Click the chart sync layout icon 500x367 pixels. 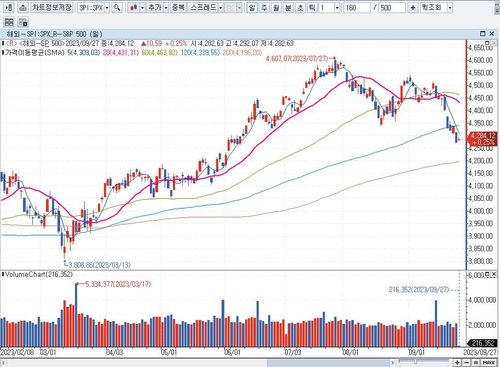tap(23, 22)
